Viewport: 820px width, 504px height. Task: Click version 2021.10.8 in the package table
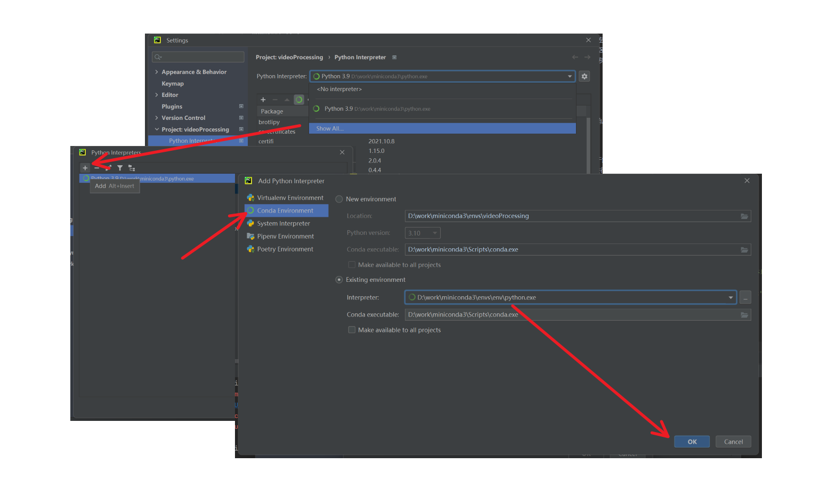(x=381, y=141)
